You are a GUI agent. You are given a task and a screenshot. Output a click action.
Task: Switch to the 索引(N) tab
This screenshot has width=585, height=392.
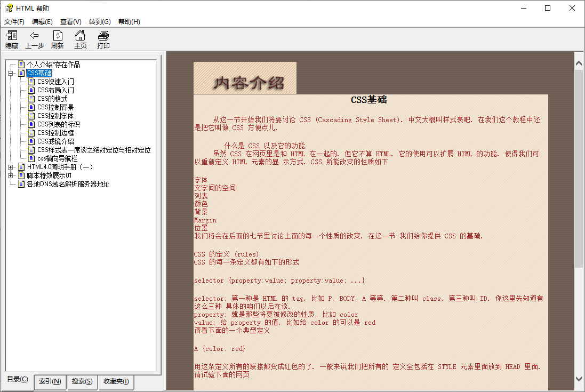(50, 381)
